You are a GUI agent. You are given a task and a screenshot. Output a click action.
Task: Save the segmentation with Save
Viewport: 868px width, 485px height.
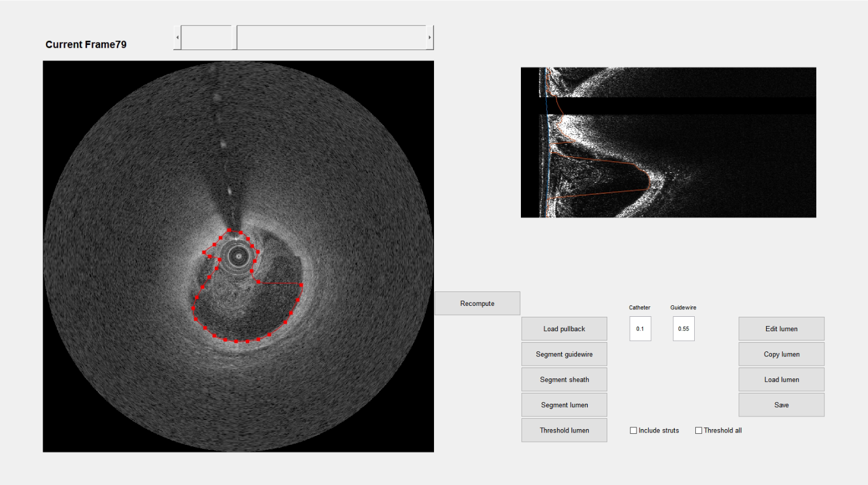[x=782, y=405]
